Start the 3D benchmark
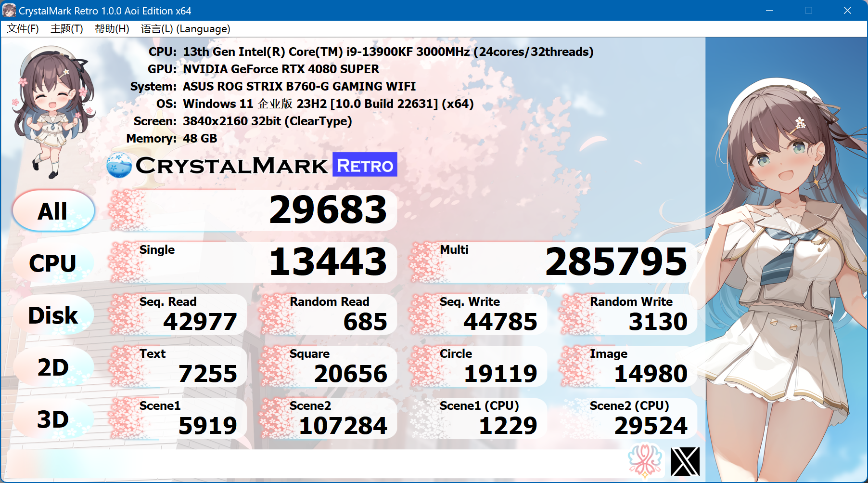Screen dimensions: 868x483 pyautogui.click(x=53, y=418)
